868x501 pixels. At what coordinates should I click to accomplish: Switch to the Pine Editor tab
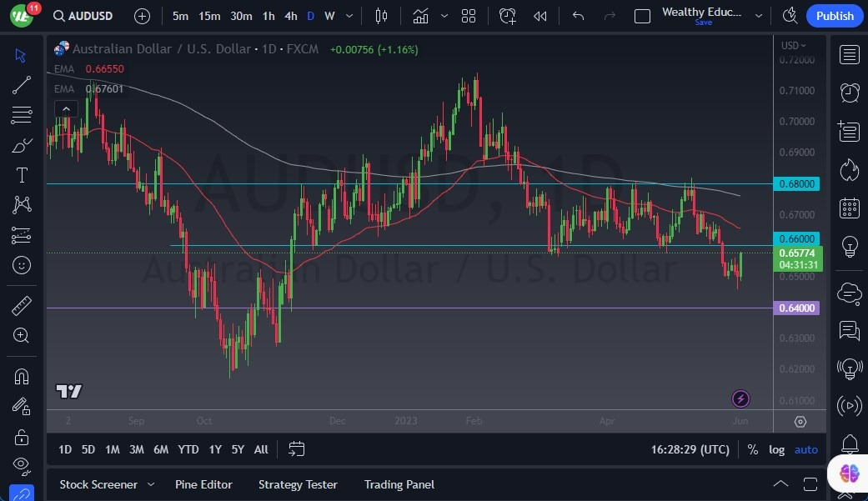coord(203,484)
